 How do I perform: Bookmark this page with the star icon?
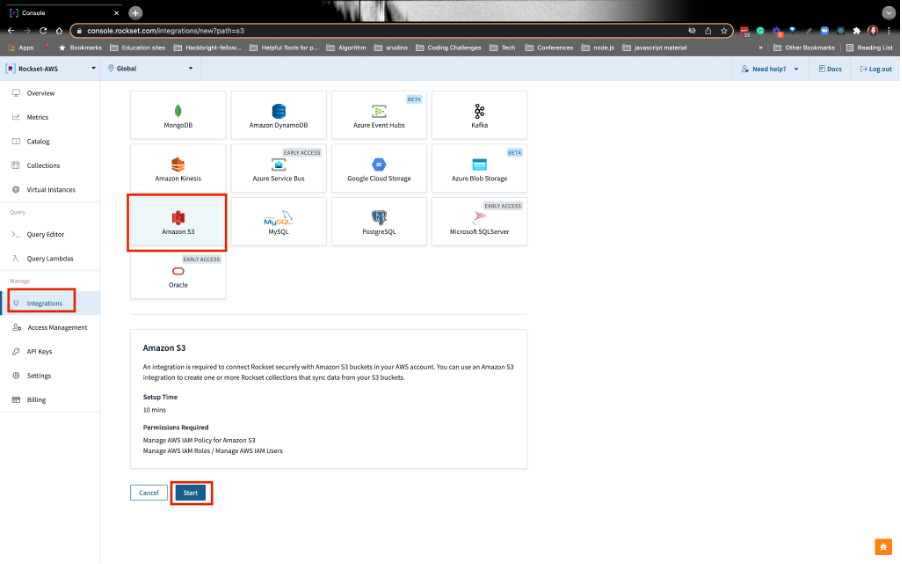[x=724, y=31]
